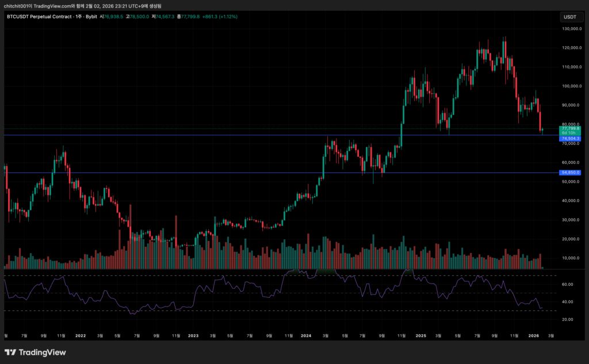This screenshot has width=589, height=364.
Task: Click the 2023 label on time axis
Action: pyautogui.click(x=193, y=335)
